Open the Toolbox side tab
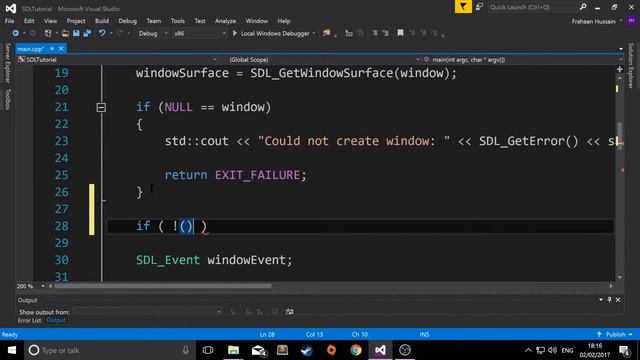 tap(7, 99)
